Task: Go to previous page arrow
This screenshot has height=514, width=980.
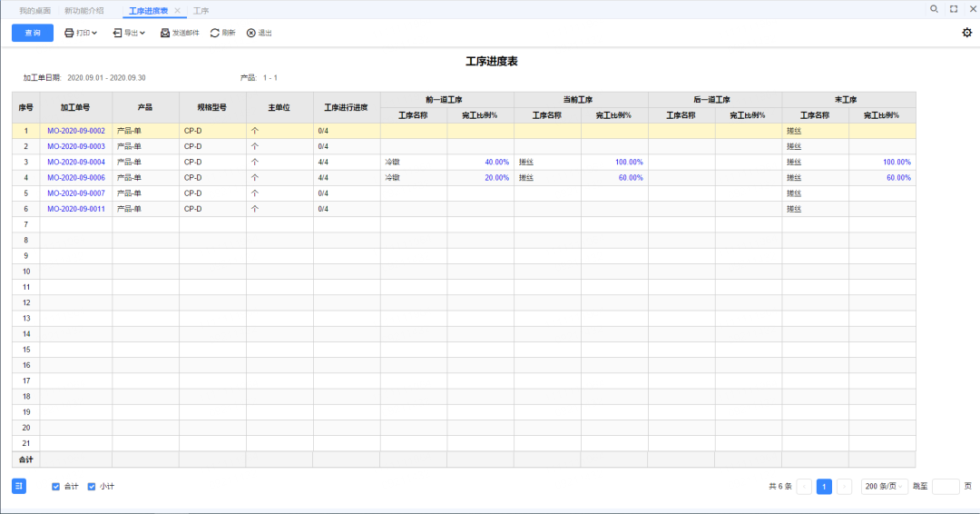Action: [804, 487]
